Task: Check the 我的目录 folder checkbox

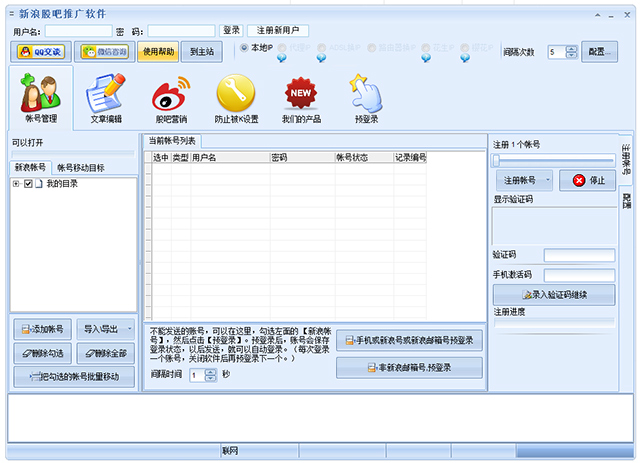Action: pyautogui.click(x=28, y=184)
